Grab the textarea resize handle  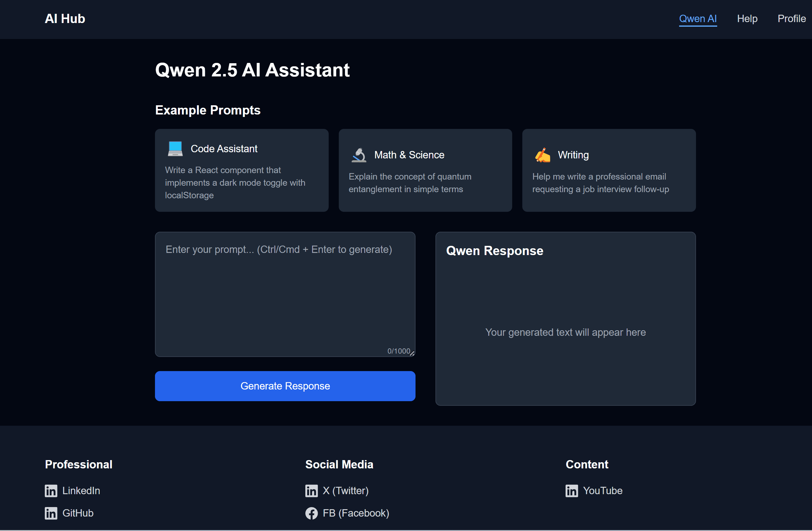412,354
